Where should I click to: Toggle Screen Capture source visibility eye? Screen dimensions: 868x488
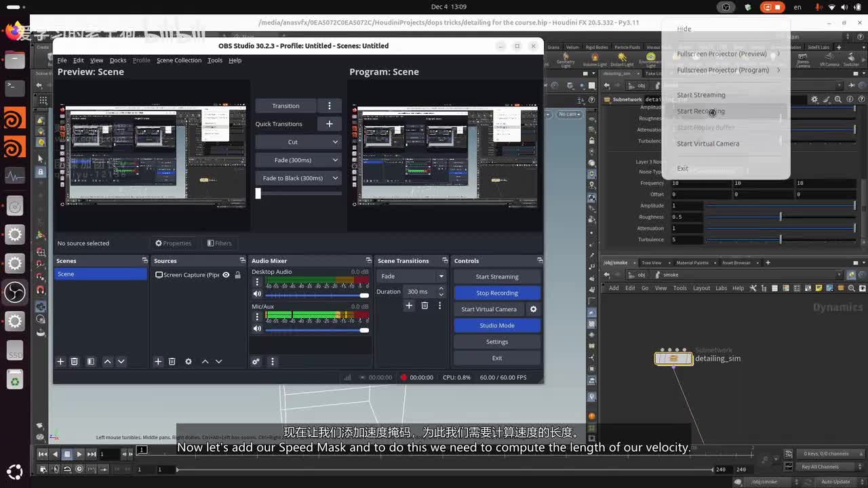[226, 274]
